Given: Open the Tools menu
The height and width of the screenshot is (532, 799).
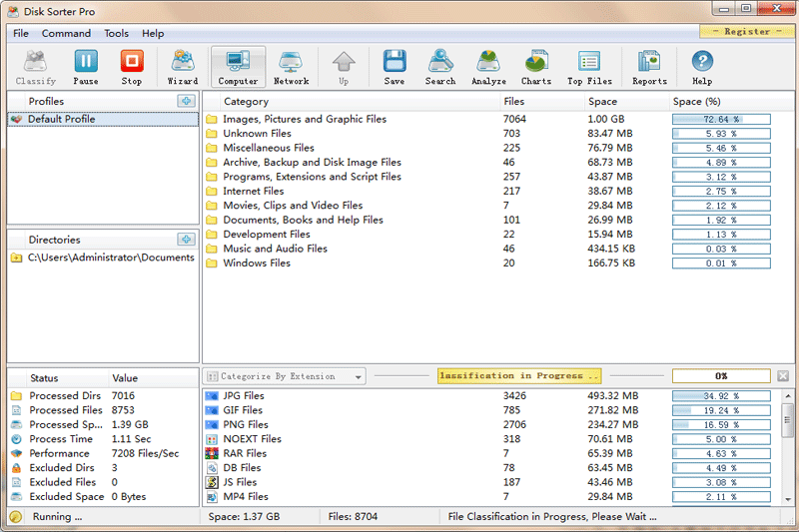Looking at the screenshot, I should (x=117, y=33).
